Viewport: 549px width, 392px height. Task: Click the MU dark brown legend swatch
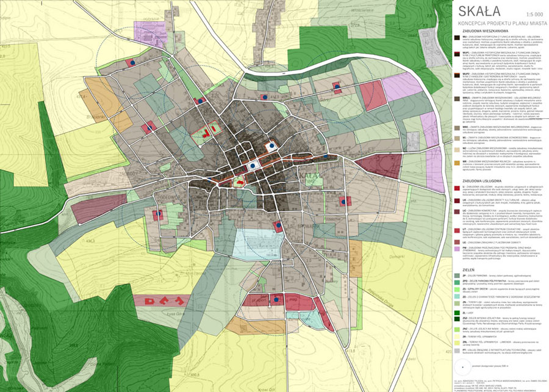457,38
